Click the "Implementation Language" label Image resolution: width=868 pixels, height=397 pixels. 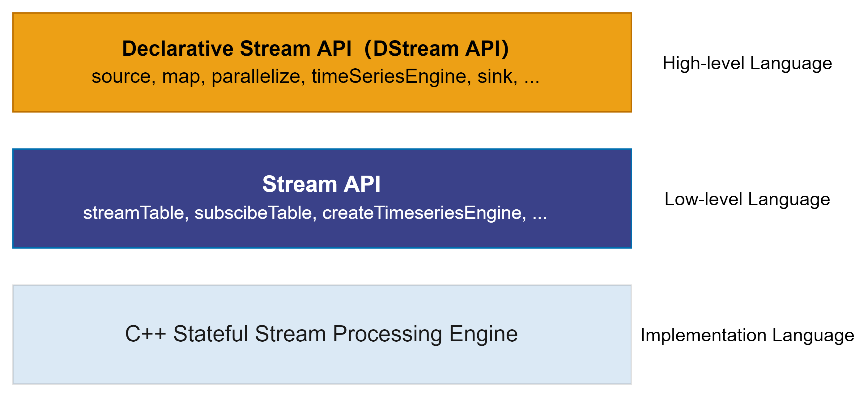click(x=747, y=335)
